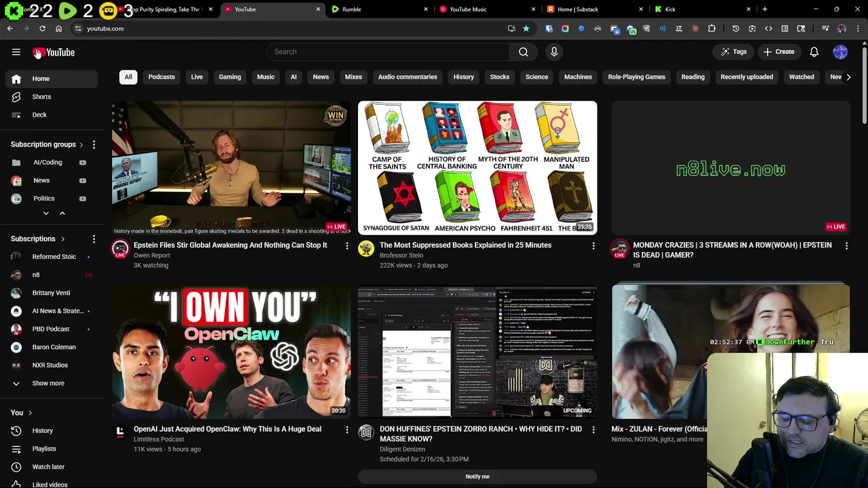Click the search input field
Viewport: 868px width, 488px height.
pos(388,52)
